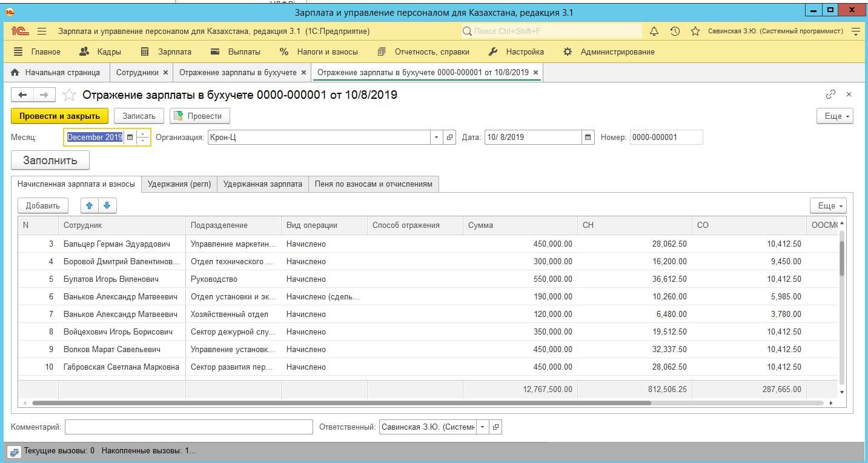This screenshot has height=463, width=868.
Task: Sort by the Сотрудник column header
Action: tap(122, 225)
